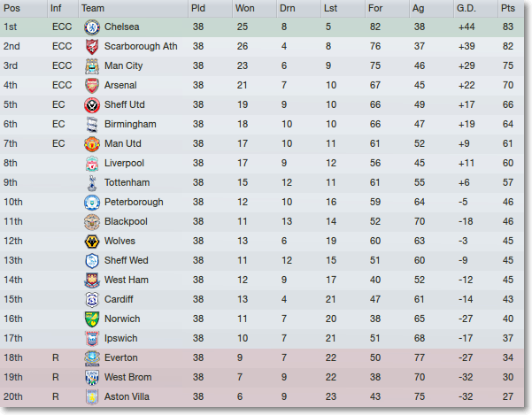The height and width of the screenshot is (415, 532).
Task: Click the Tottenham club badge
Action: pos(92,183)
